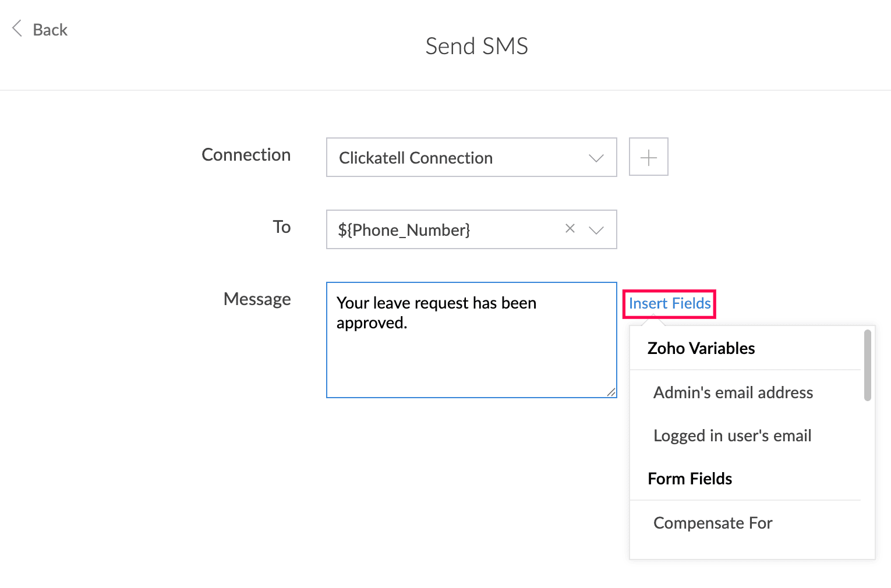
Task: Expand the To field dropdown chevron
Action: tap(596, 230)
